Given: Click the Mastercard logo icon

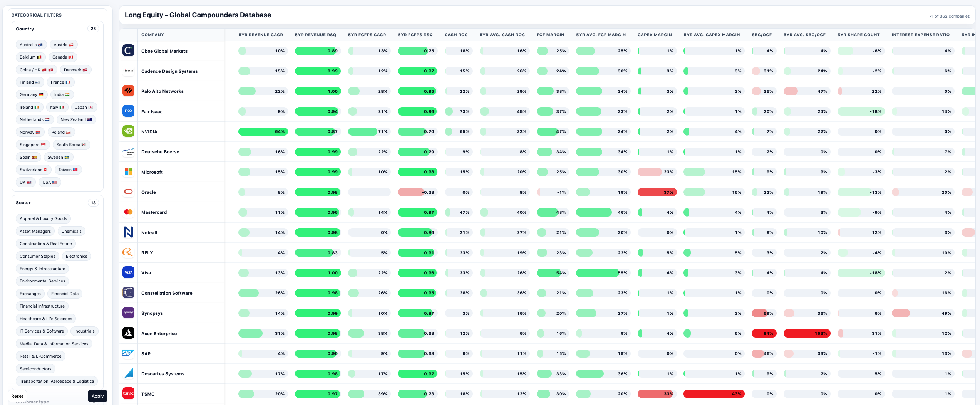Looking at the screenshot, I should pos(128,212).
